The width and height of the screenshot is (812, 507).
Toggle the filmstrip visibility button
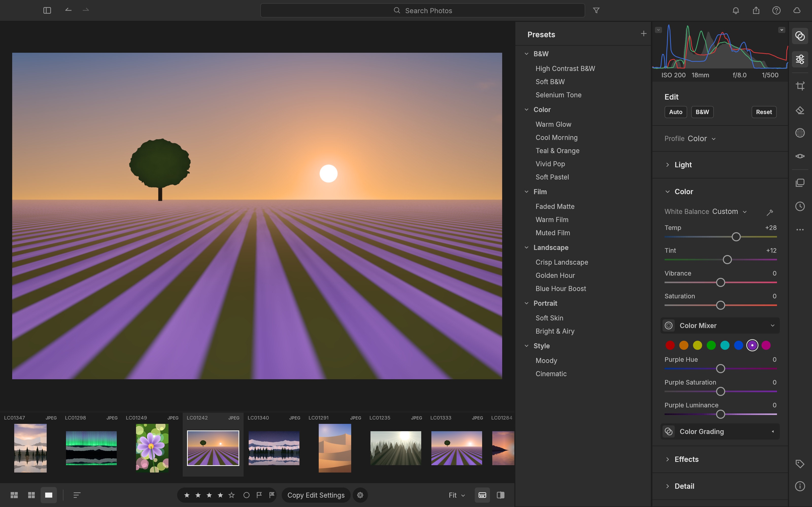point(482,495)
